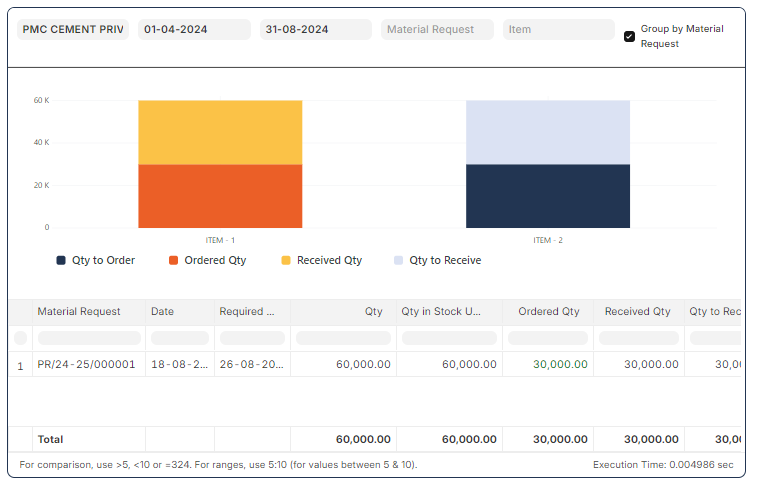Toggle Qty to Receive legend item
The image size is (757, 484).
coord(436,261)
